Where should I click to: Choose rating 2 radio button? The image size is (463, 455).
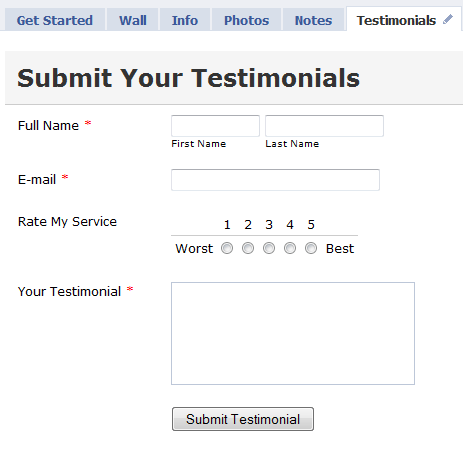248,248
